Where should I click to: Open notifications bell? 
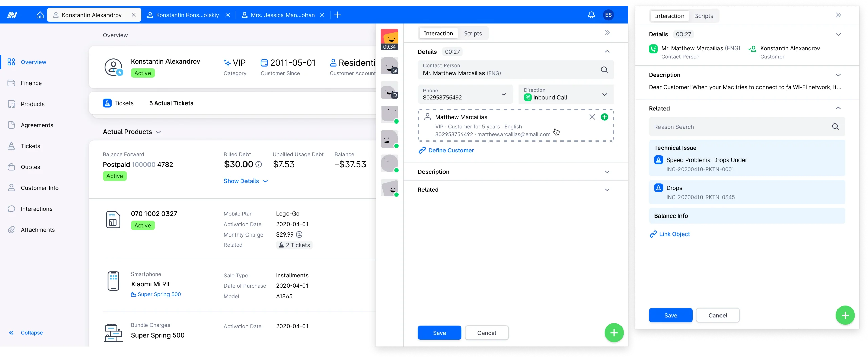click(591, 15)
